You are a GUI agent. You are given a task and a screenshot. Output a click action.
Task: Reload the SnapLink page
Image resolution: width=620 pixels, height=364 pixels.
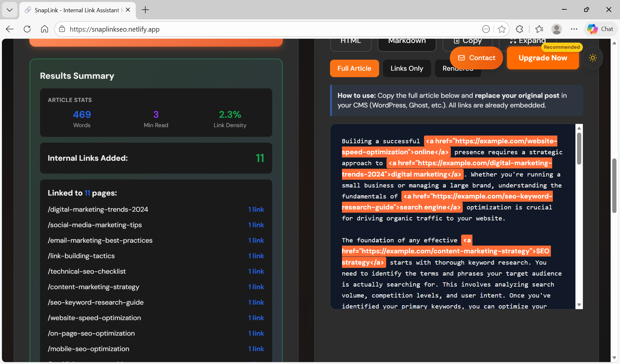(x=27, y=29)
